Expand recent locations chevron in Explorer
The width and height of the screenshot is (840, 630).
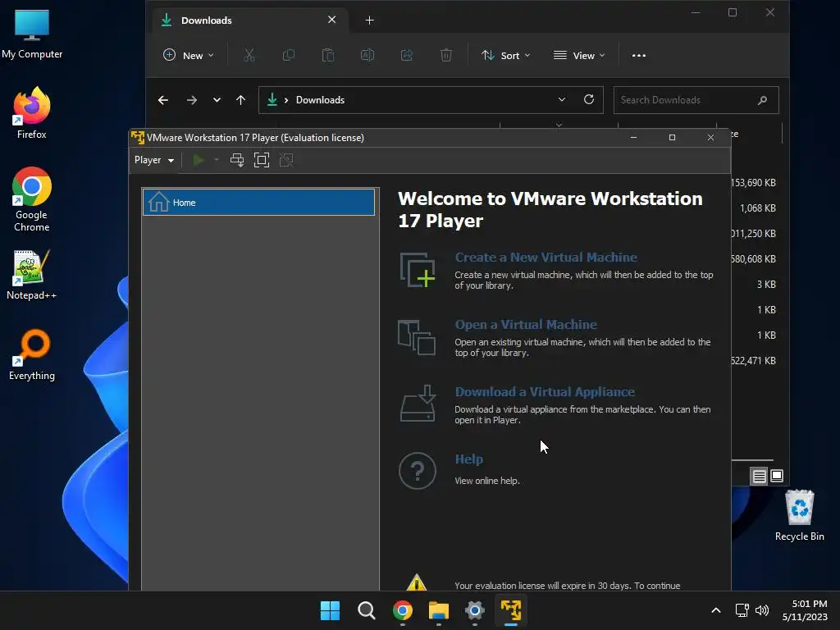[217, 100]
